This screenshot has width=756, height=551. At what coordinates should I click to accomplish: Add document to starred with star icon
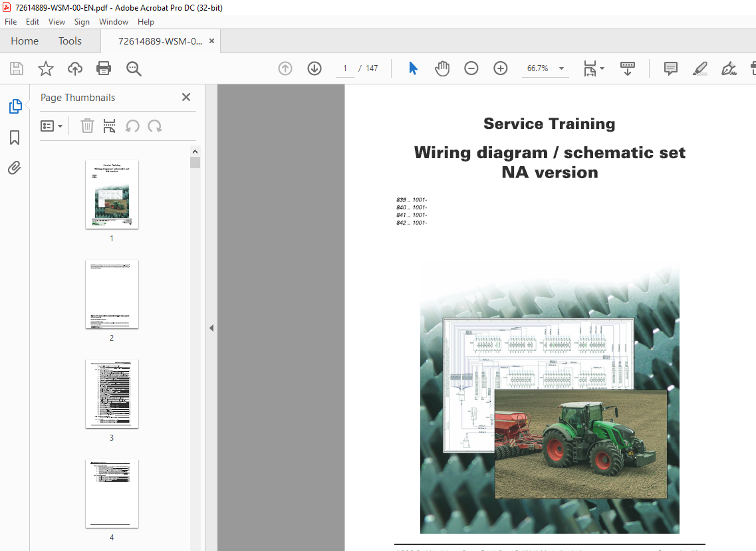pos(46,68)
